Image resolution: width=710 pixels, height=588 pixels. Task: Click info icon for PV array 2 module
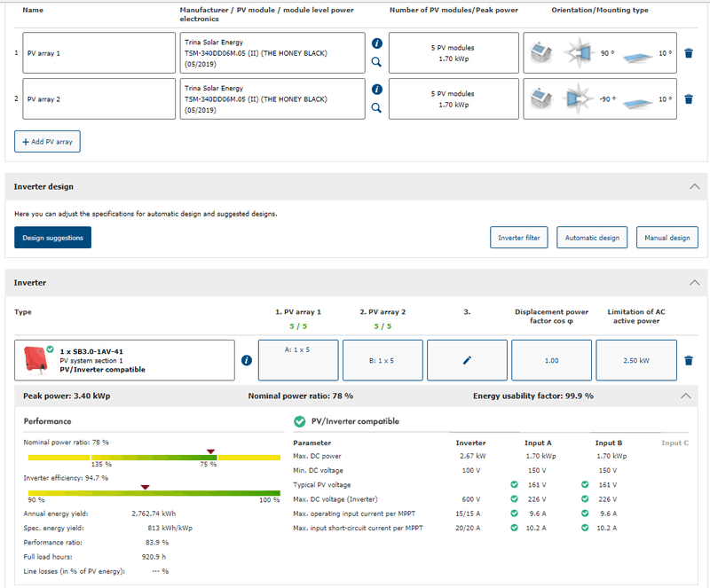click(x=376, y=90)
